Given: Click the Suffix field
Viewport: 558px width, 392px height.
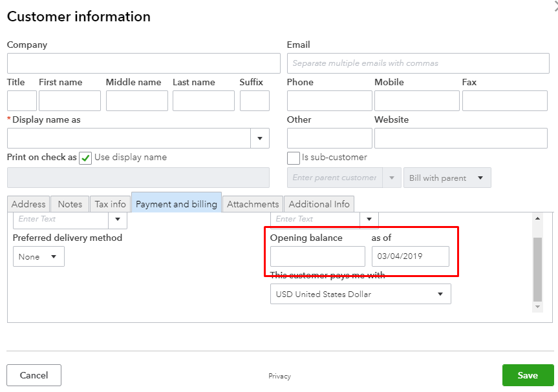Looking at the screenshot, I should (x=255, y=101).
